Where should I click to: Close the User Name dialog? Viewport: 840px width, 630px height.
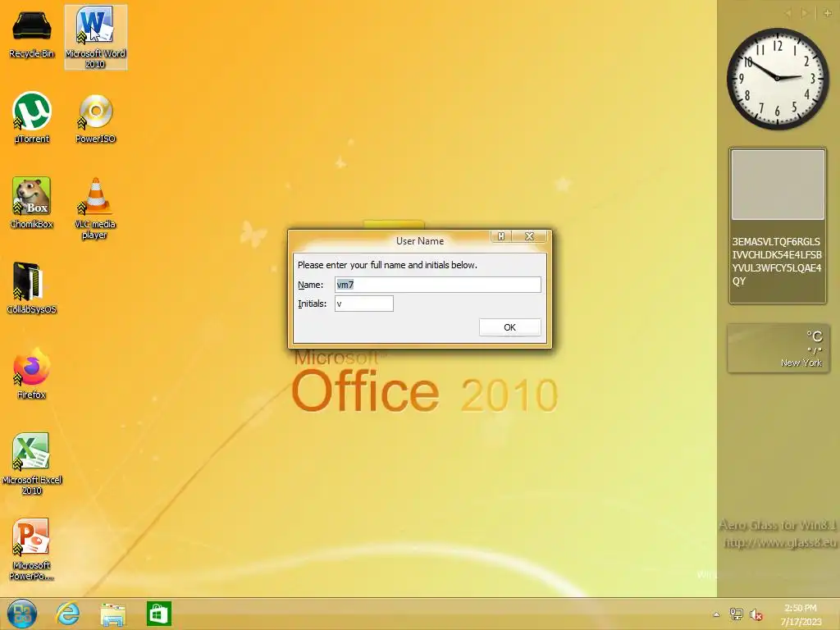(529, 236)
